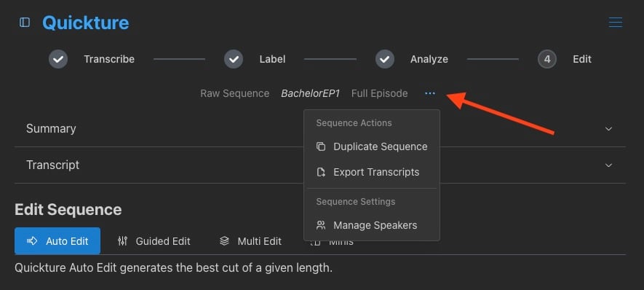Go to step 4 Edit
Viewport: 644px width, 290px height.
565,59
